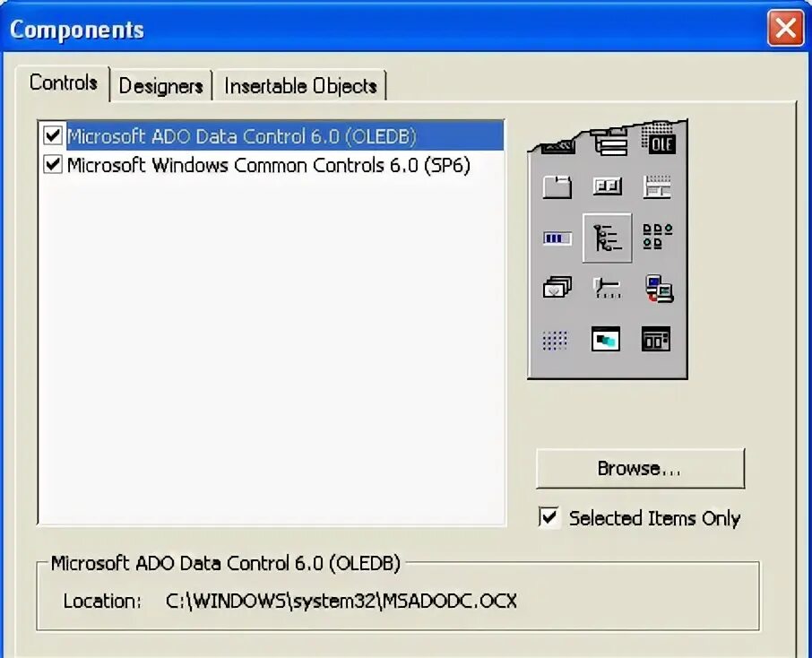Open the Designers tab
The height and width of the screenshot is (658, 812).
(161, 86)
